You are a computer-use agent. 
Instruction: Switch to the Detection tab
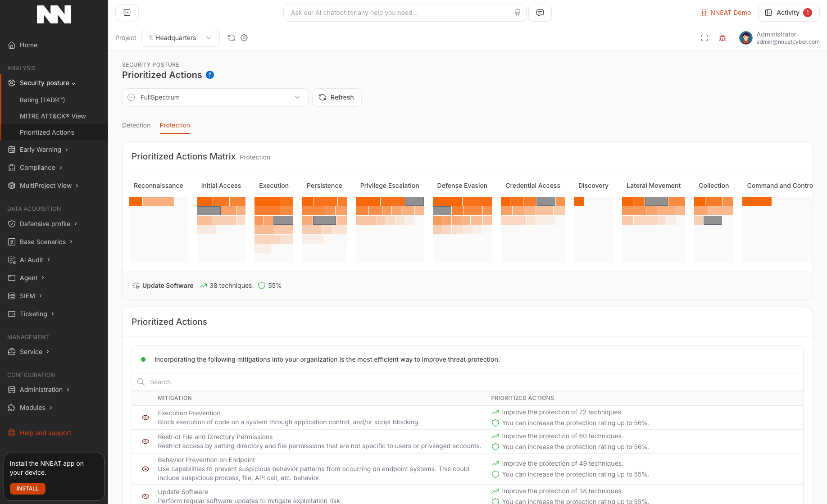click(136, 125)
